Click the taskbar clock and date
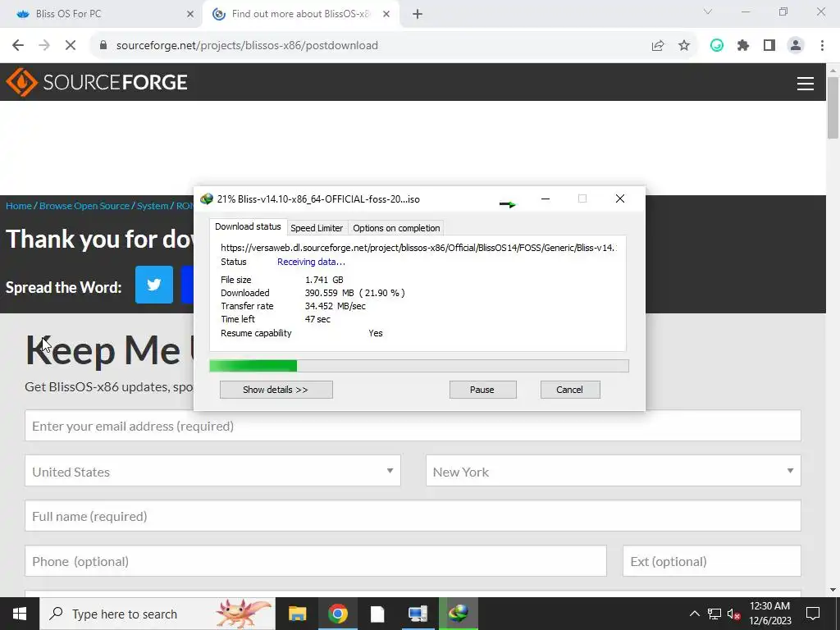Screen dimensions: 840x630 click(x=769, y=614)
